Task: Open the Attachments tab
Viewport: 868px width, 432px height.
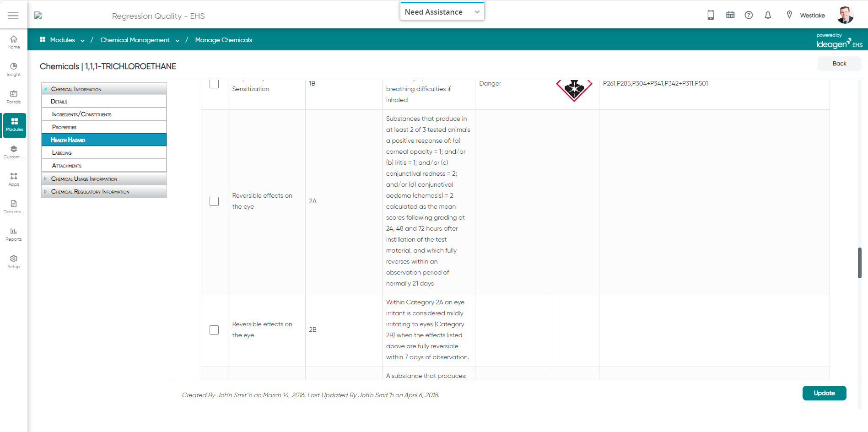Action: pos(104,166)
